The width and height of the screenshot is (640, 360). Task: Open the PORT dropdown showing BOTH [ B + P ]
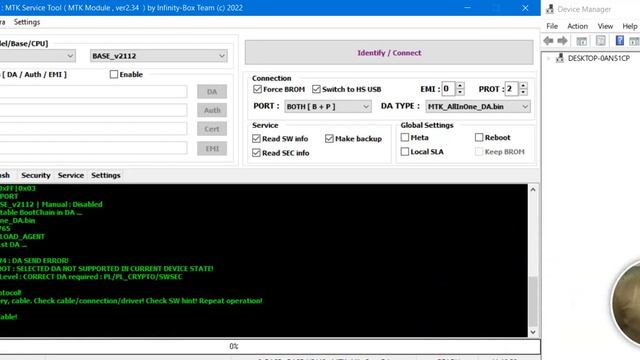pyautogui.click(x=328, y=107)
